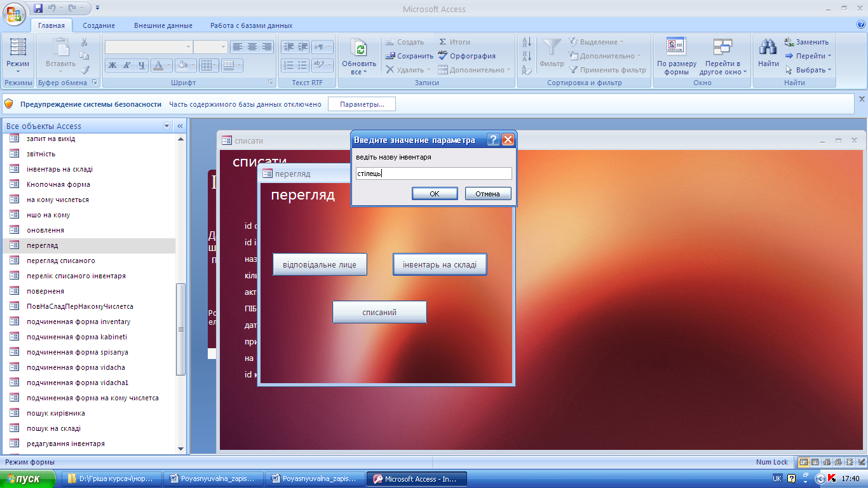Open the Выбрать select dropdown
This screenshot has width=868, height=488.
808,70
